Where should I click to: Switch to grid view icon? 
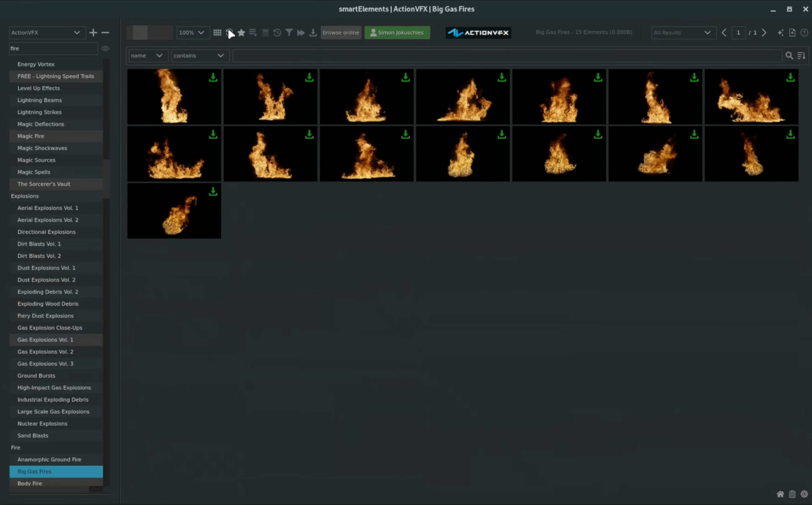[217, 33]
